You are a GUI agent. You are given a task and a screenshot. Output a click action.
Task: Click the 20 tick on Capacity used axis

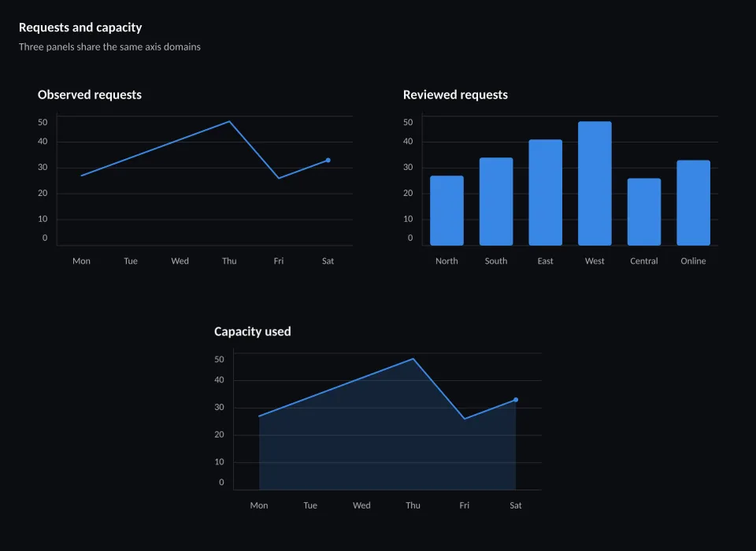pos(220,435)
